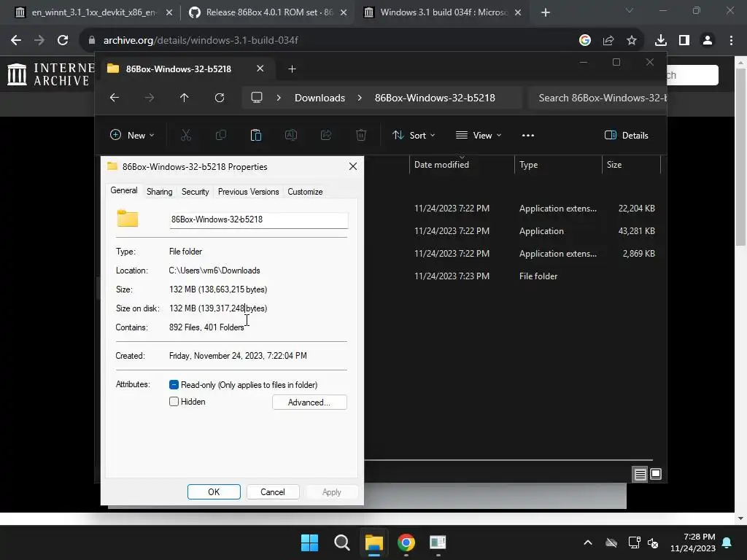
Task: Reload the archive.org page
Action: tap(63, 41)
